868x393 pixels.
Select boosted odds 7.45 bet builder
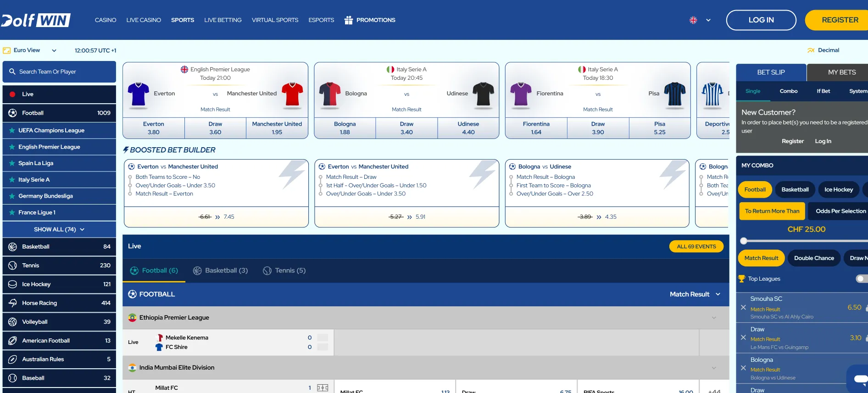(x=216, y=217)
